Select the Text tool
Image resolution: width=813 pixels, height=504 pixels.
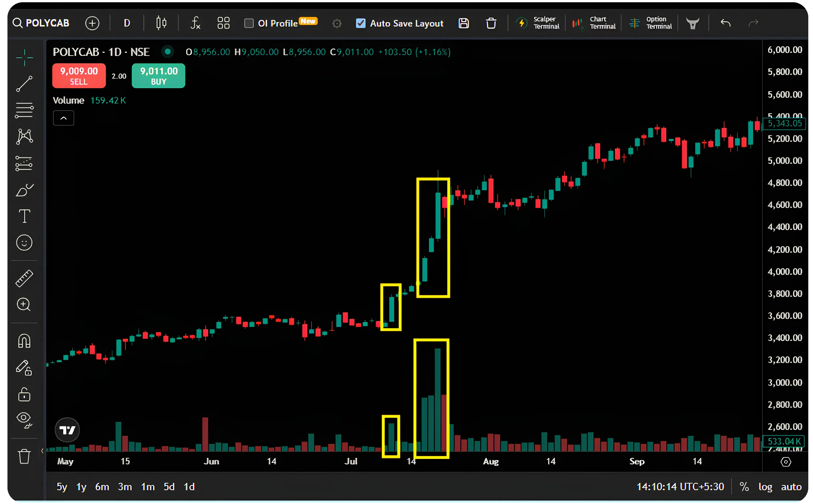(24, 216)
